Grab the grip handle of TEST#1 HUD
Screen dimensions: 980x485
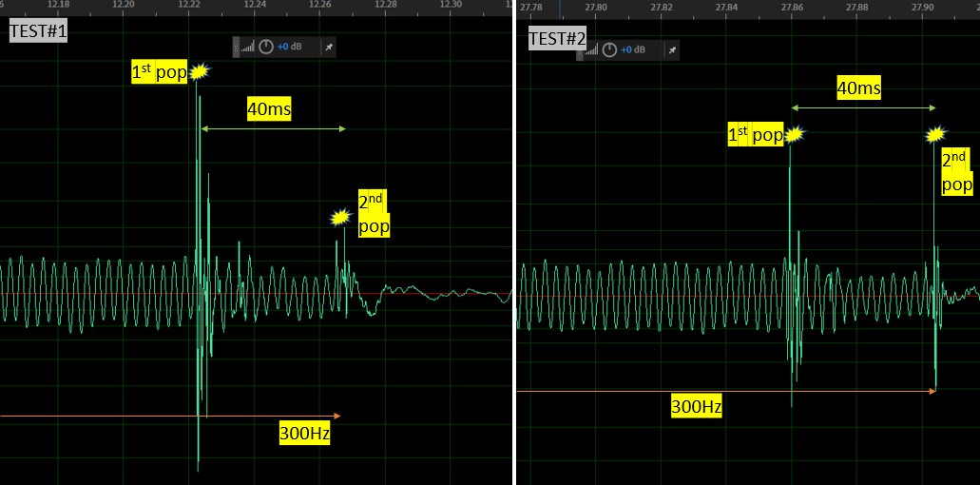tap(237, 47)
